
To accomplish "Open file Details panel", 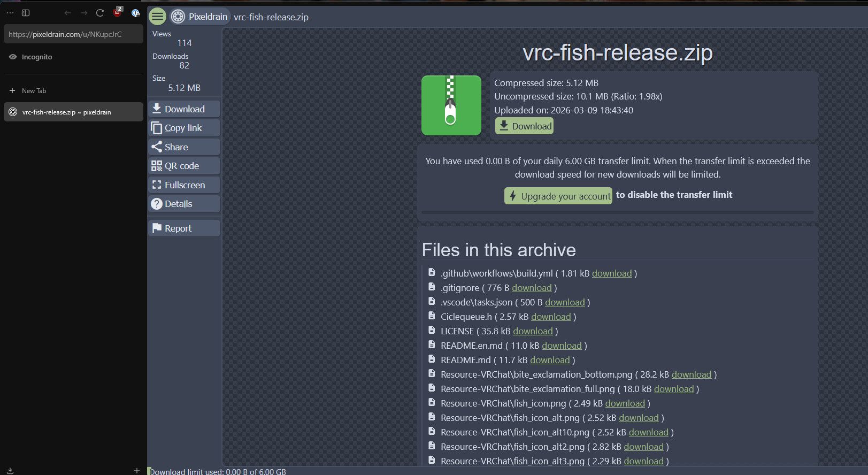I will pos(185,204).
